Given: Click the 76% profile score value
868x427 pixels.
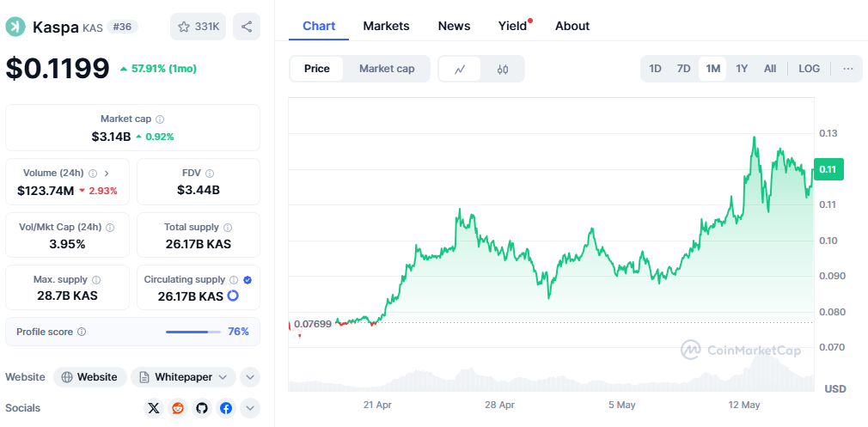Looking at the screenshot, I should 239,332.
